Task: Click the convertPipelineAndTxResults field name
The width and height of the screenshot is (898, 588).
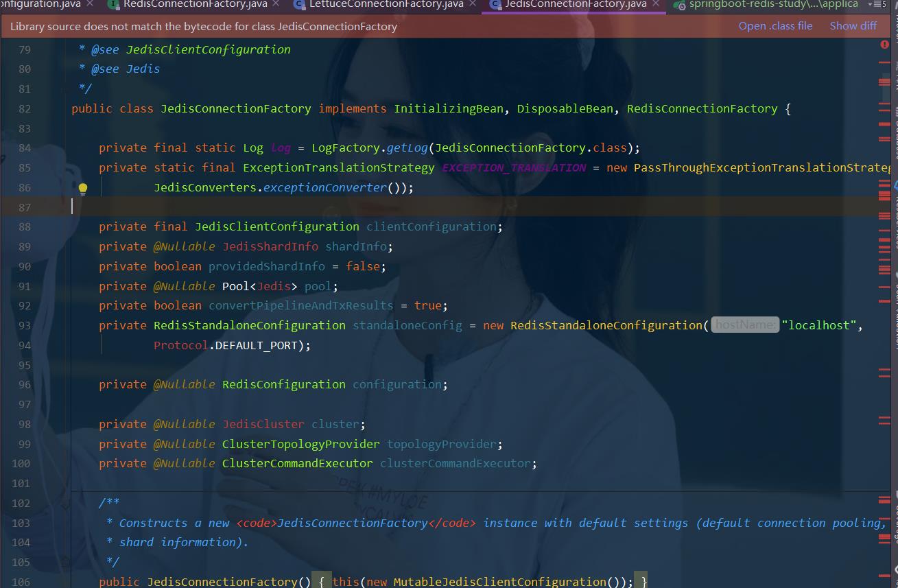Action: [x=301, y=305]
